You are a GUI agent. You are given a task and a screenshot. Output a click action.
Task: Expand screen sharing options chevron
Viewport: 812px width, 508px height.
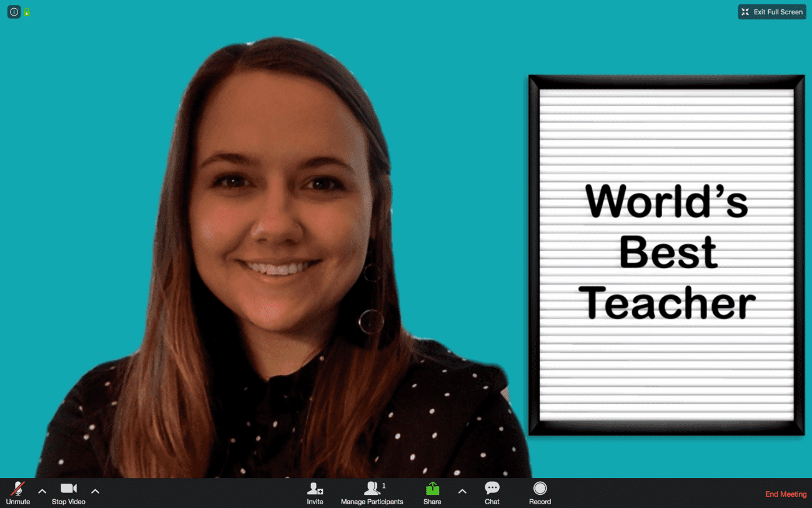[x=462, y=492]
